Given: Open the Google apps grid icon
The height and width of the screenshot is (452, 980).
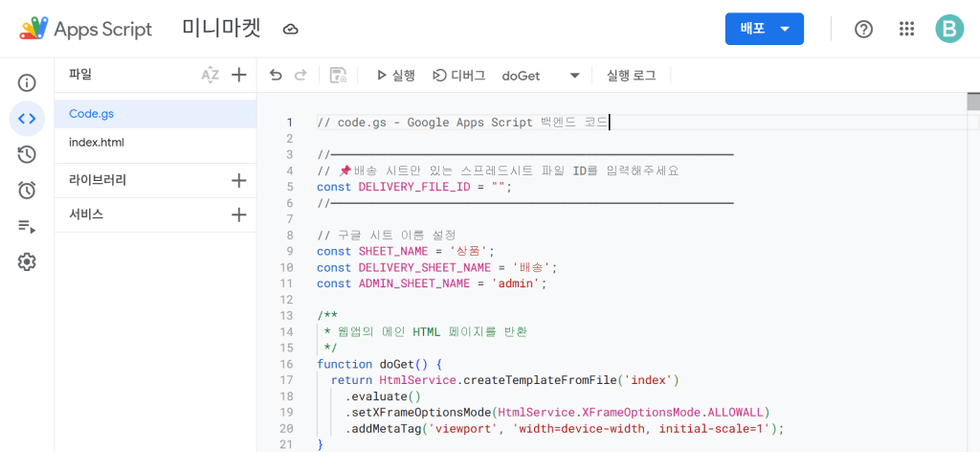Looking at the screenshot, I should click(x=906, y=29).
